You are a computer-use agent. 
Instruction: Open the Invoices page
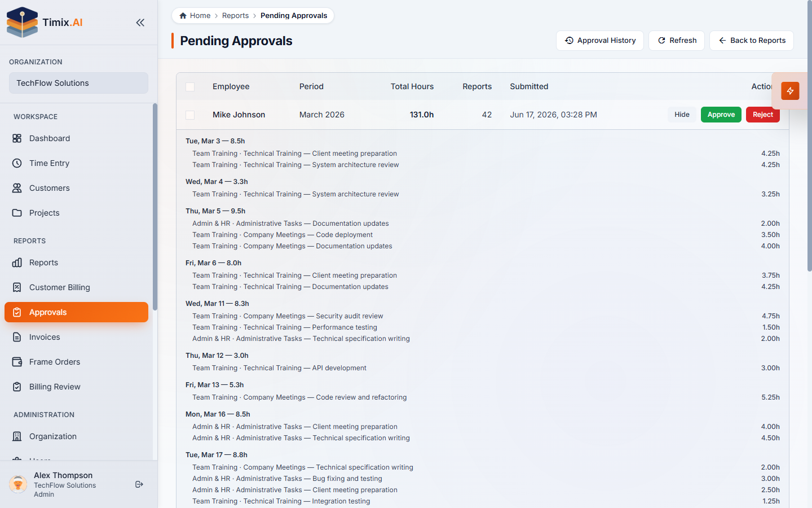pyautogui.click(x=76, y=337)
